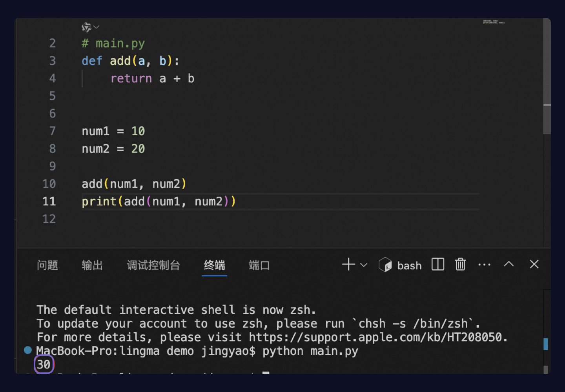Split the terminal using the split icon
The height and width of the screenshot is (392, 565).
point(437,265)
